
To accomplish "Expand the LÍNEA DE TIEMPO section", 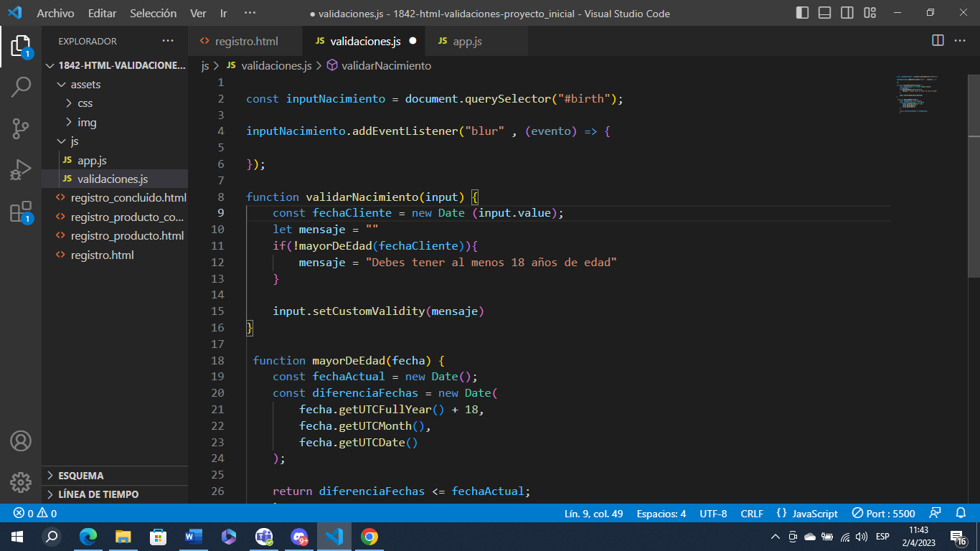I will 115,494.
